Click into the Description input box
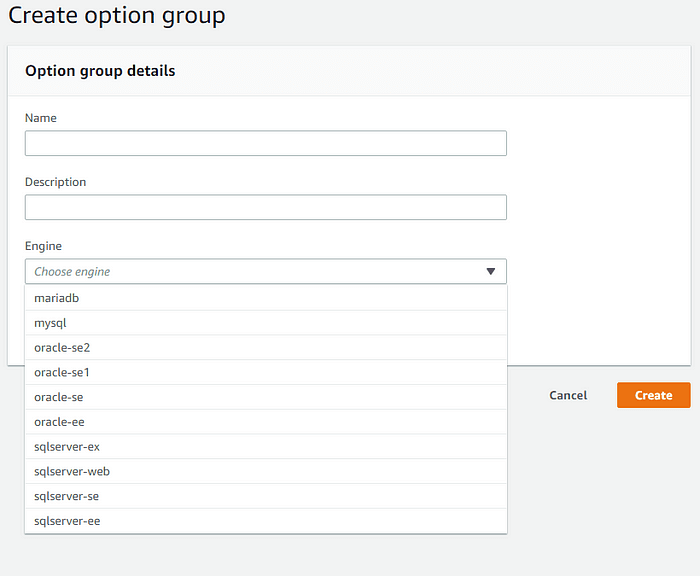Image resolution: width=700 pixels, height=576 pixels. 266,207
